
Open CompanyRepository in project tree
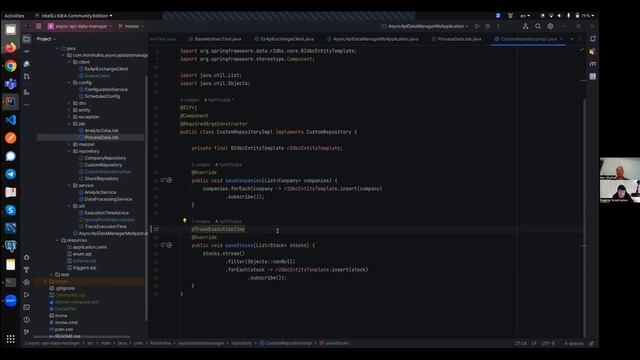click(105, 158)
